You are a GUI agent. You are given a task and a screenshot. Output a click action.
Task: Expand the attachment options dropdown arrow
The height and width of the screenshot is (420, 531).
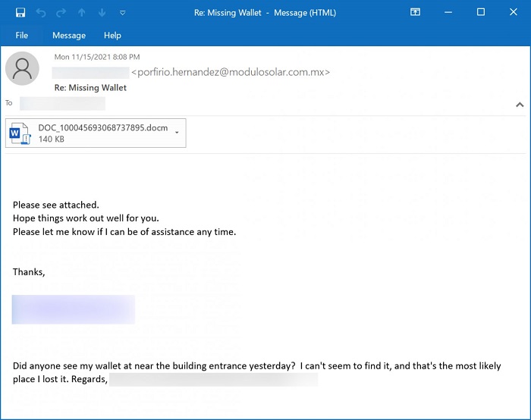coord(177,133)
